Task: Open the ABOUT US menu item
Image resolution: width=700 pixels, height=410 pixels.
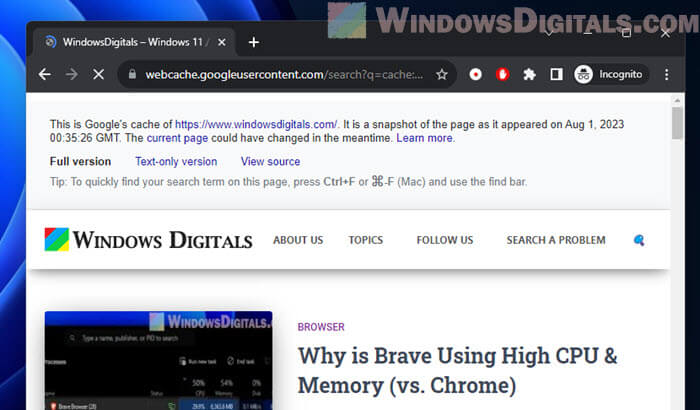Action: pos(298,240)
